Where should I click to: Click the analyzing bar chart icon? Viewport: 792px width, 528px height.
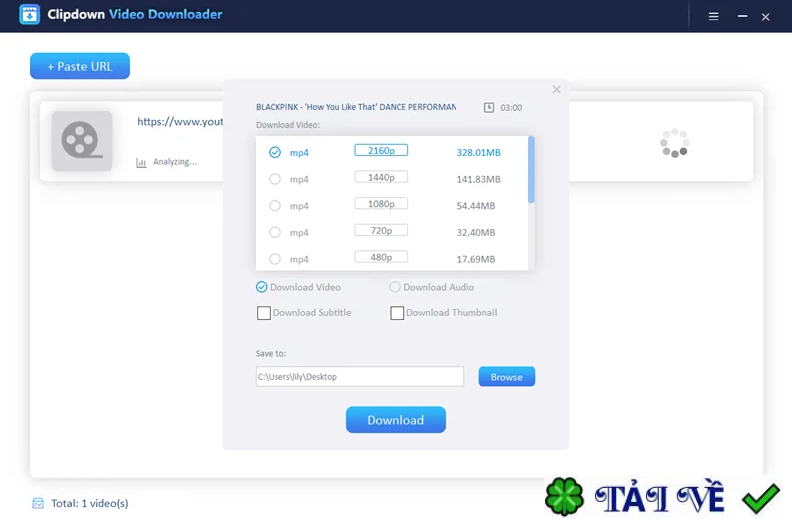(x=141, y=163)
